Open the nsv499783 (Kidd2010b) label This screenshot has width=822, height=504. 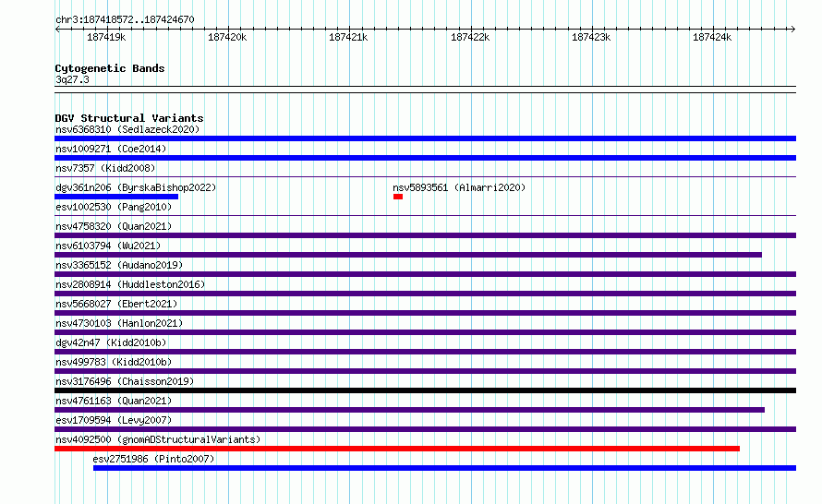(114, 362)
